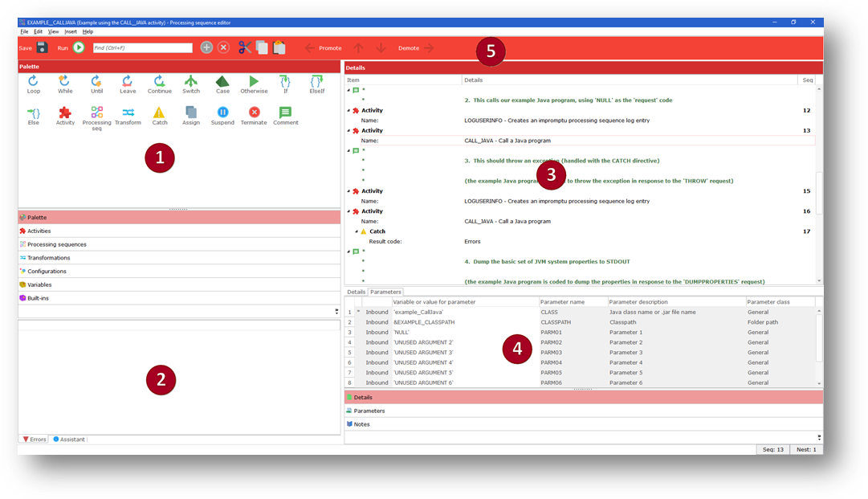Open the Configurations section
Image resolution: width=868 pixels, height=499 pixels.
coord(179,272)
